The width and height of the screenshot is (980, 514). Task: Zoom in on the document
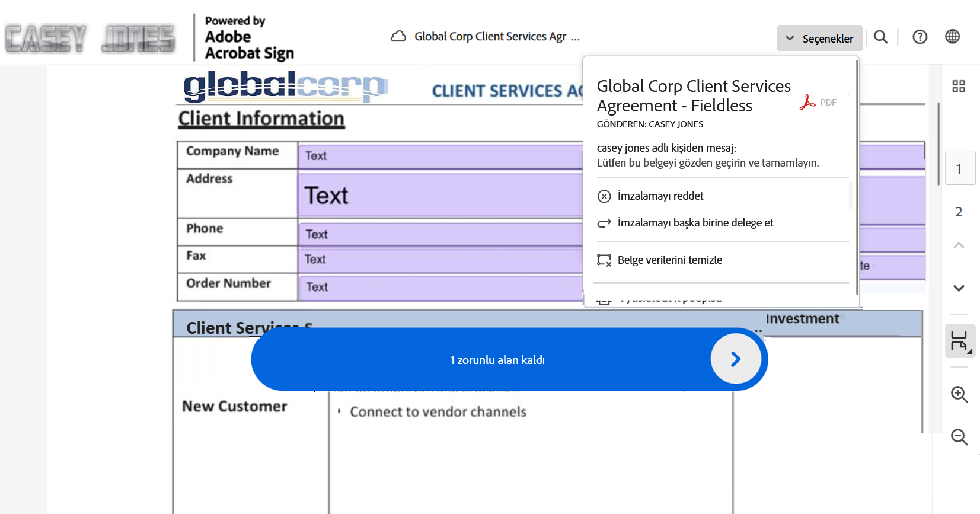pos(959,394)
